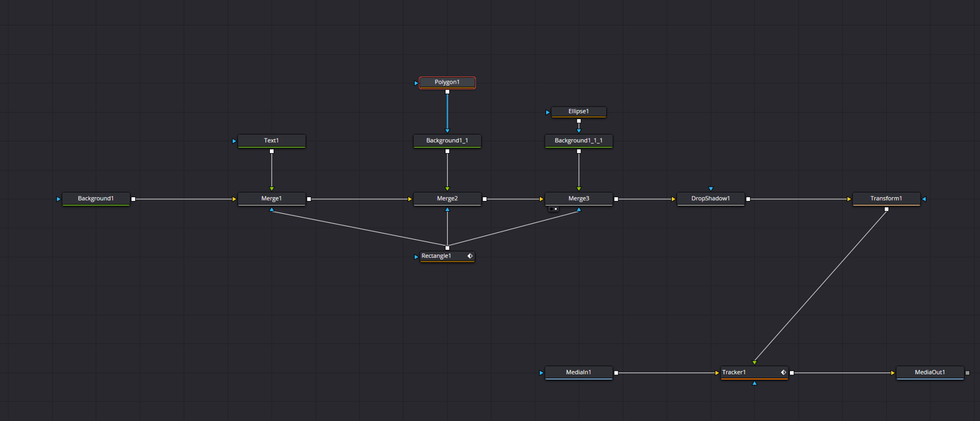This screenshot has height=421, width=980.
Task: Select the Polygon1 mask node
Action: (447, 83)
